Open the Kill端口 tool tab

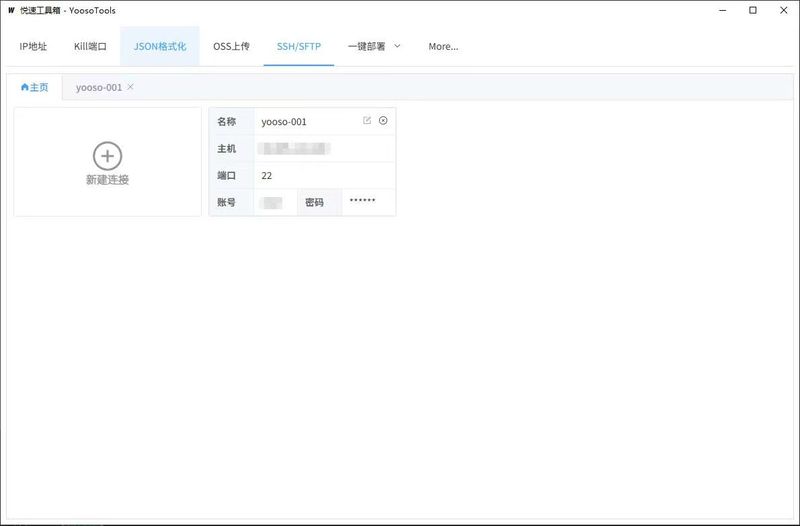tap(90, 46)
